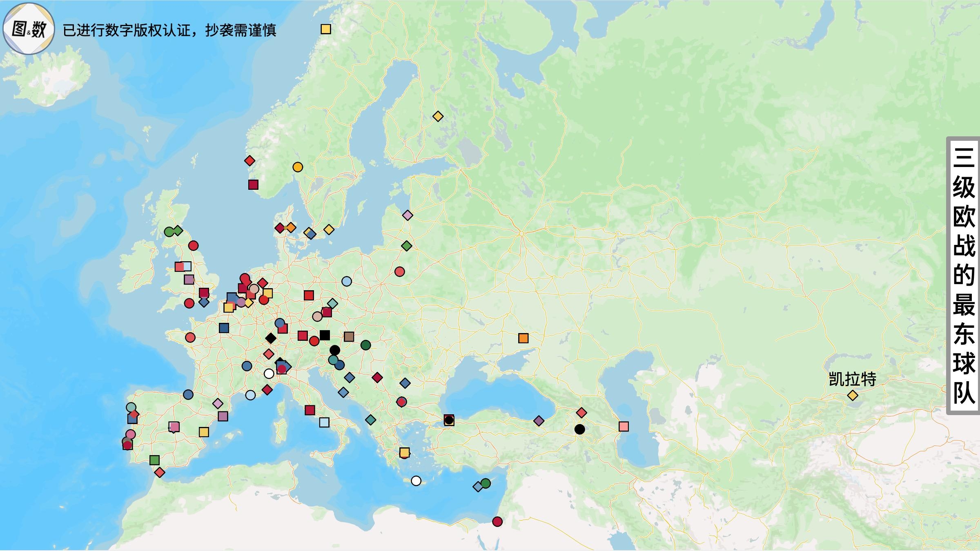Select the dark green circle in Hungary
The width and height of the screenshot is (980, 551).
[365, 345]
